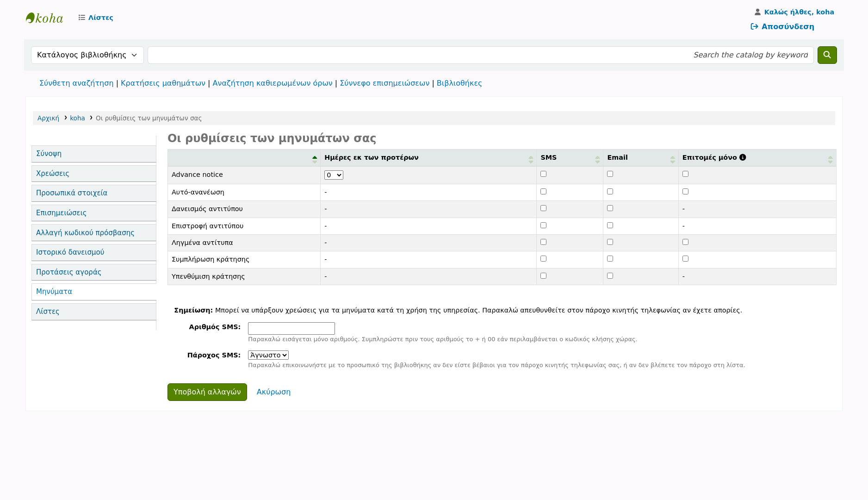Open the Πάροχος SMS provider dropdown

point(268,355)
